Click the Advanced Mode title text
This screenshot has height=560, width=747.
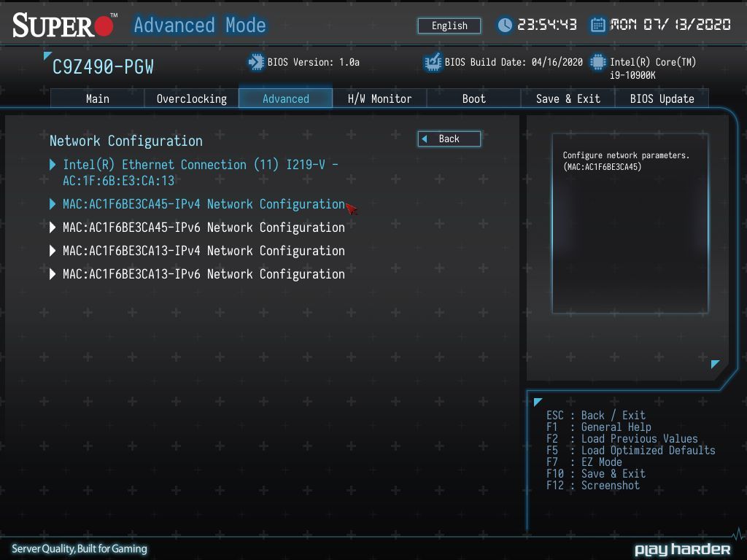(200, 26)
